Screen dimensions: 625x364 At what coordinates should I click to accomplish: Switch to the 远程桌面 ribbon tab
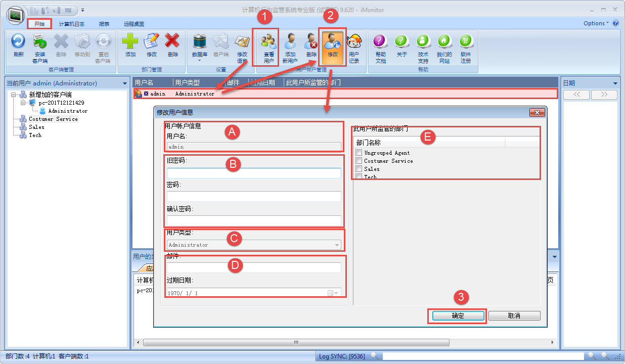tap(133, 24)
